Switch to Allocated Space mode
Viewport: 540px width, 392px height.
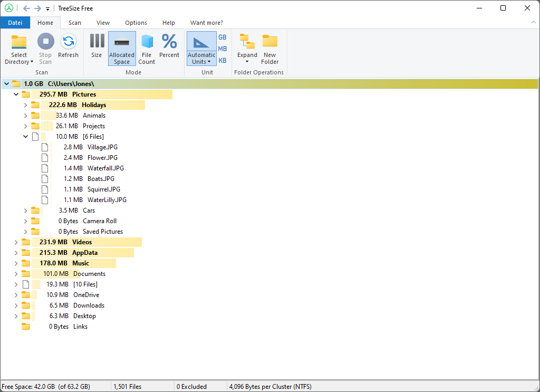click(122, 47)
